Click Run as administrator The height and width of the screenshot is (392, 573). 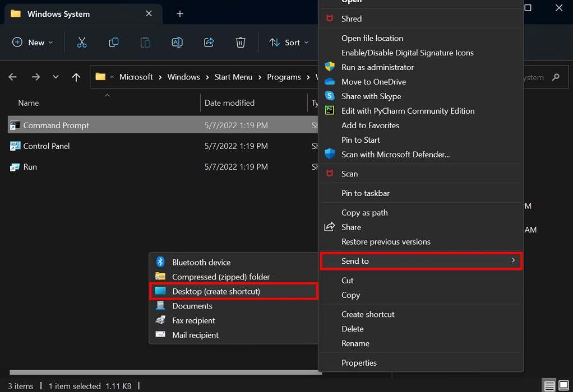[421, 67]
